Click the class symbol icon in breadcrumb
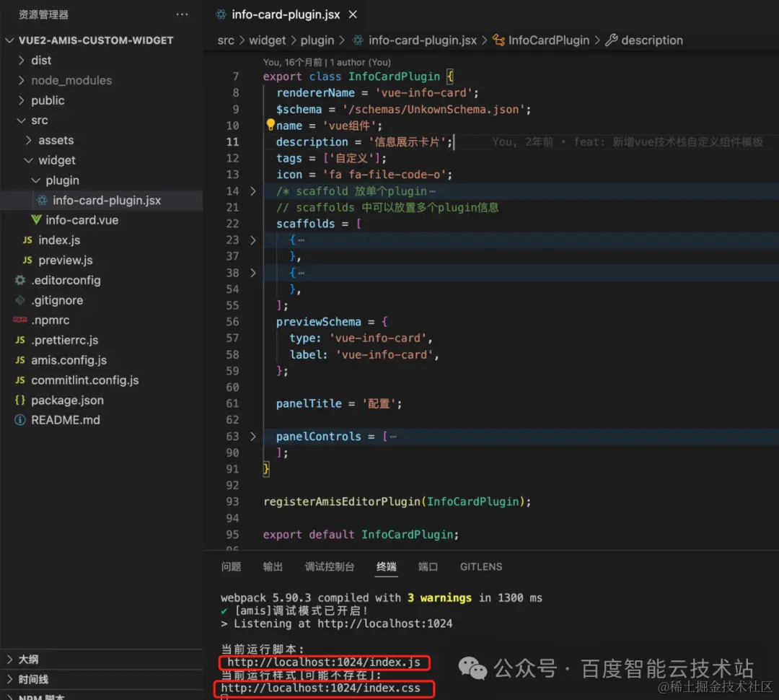Image resolution: width=779 pixels, height=700 pixels. pos(499,40)
